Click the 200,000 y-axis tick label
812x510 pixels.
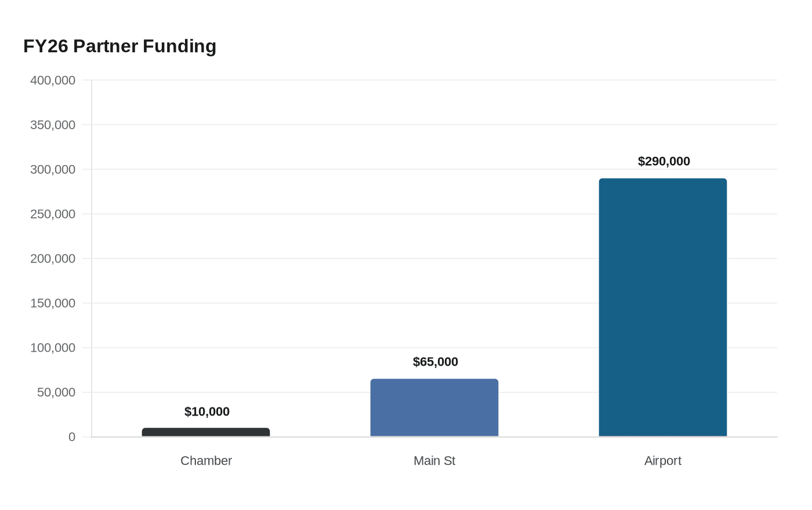point(53,258)
